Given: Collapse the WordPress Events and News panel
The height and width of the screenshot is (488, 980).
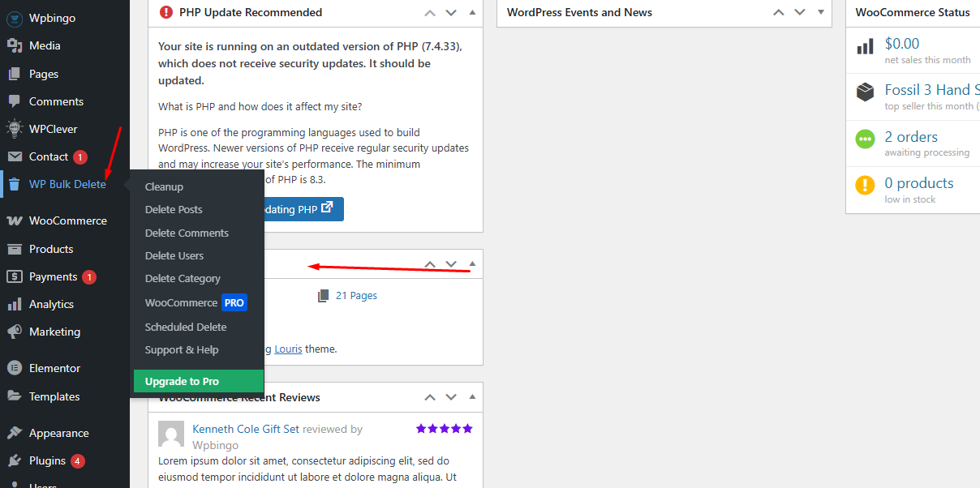Looking at the screenshot, I should (821, 12).
